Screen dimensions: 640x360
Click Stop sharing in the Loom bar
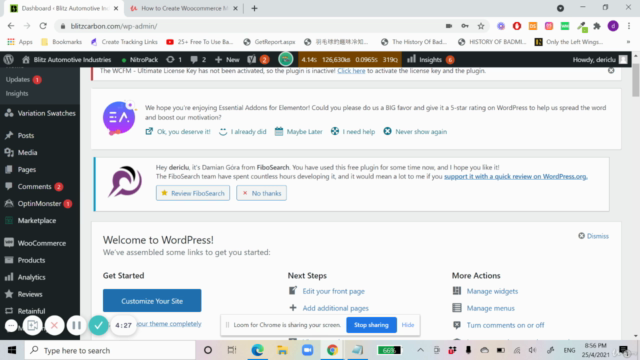click(371, 325)
